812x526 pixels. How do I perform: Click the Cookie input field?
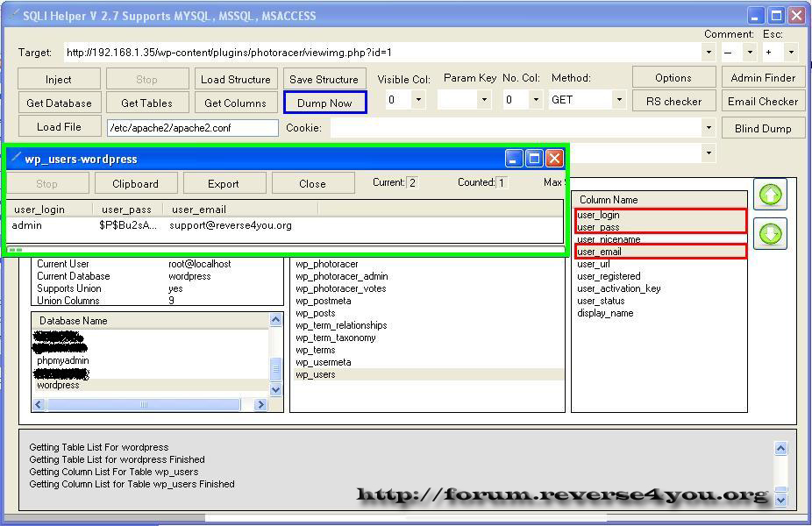point(516,127)
